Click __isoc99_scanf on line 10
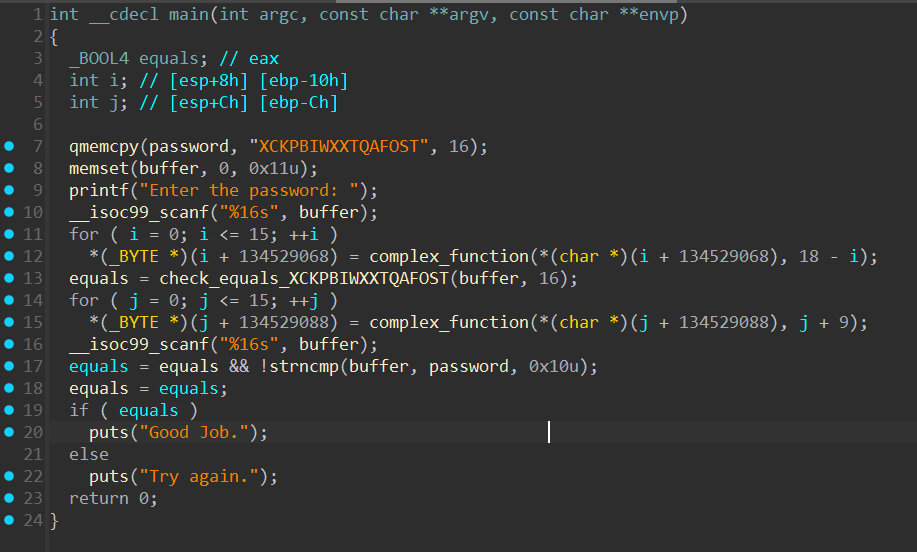Image resolution: width=917 pixels, height=552 pixels. (x=139, y=212)
